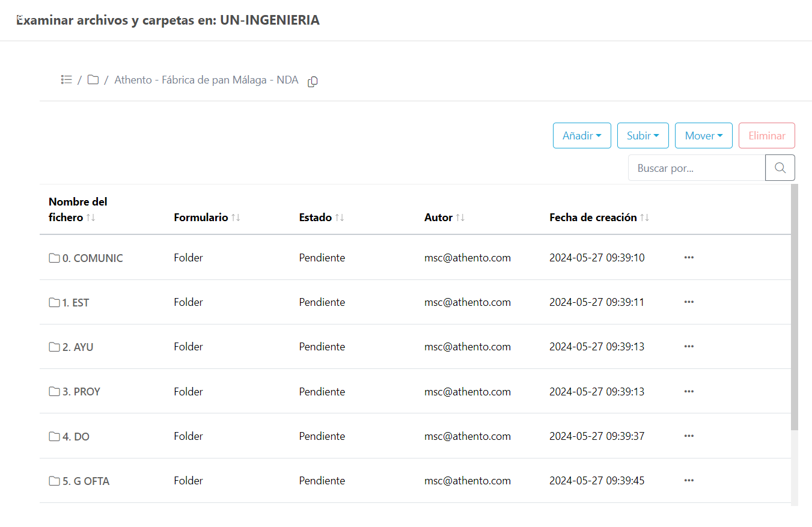Image resolution: width=812 pixels, height=527 pixels.
Task: Open the 3. PROY folder
Action: pyautogui.click(x=81, y=392)
